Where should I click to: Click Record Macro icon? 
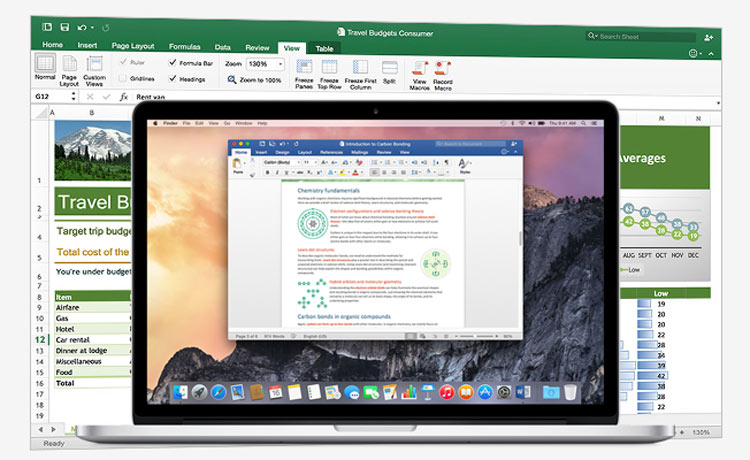[442, 69]
